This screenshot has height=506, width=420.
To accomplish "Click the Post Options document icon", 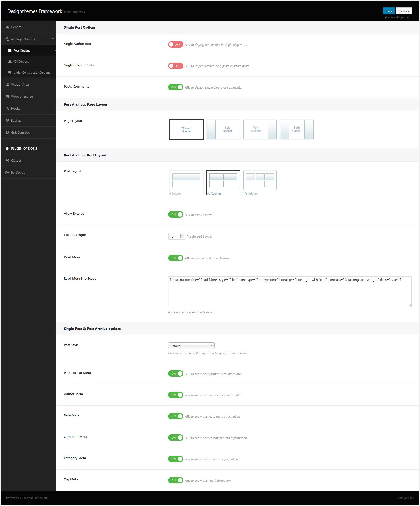I will (10, 50).
